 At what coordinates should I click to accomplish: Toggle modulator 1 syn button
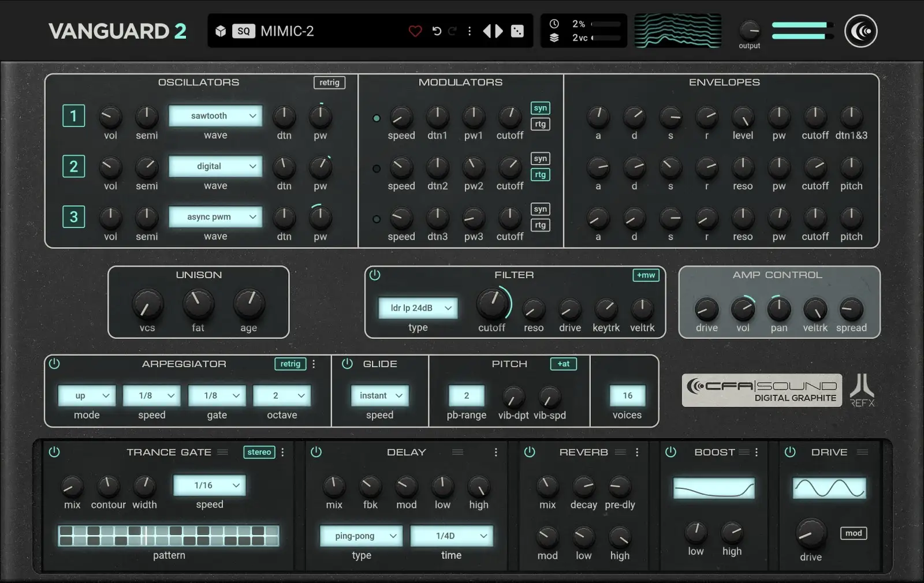coord(540,108)
